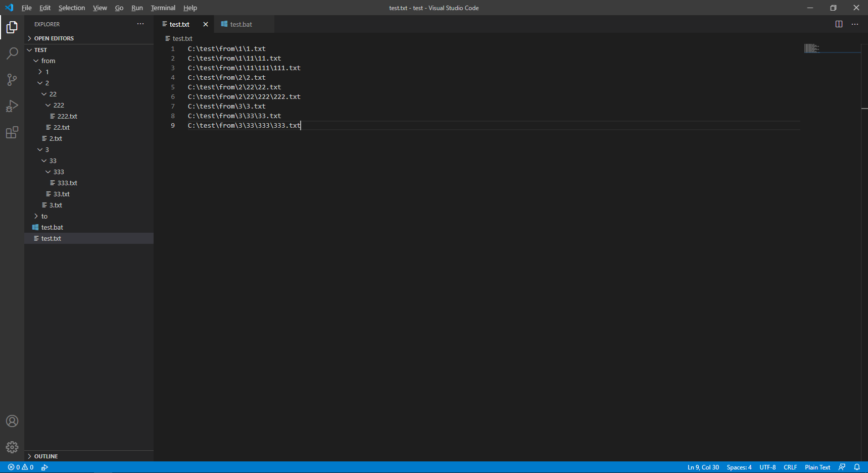The height and width of the screenshot is (473, 868).
Task: Open editor More Actions ellipsis
Action: tap(855, 24)
